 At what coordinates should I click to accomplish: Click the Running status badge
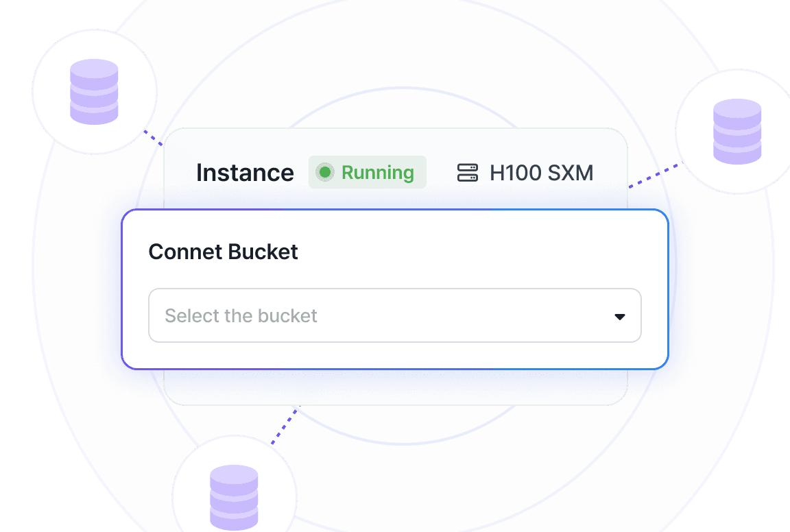[368, 172]
